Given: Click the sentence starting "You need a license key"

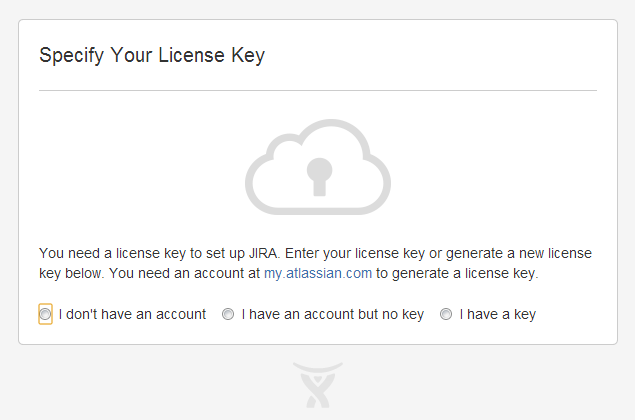Looking at the screenshot, I should tap(160, 253).
